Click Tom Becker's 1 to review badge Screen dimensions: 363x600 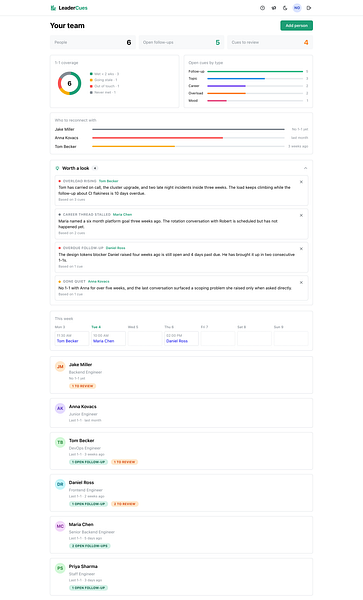tap(124, 462)
